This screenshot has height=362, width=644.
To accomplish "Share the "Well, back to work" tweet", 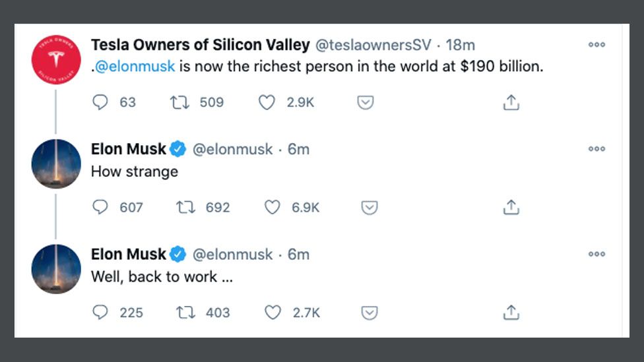I will coord(511,312).
